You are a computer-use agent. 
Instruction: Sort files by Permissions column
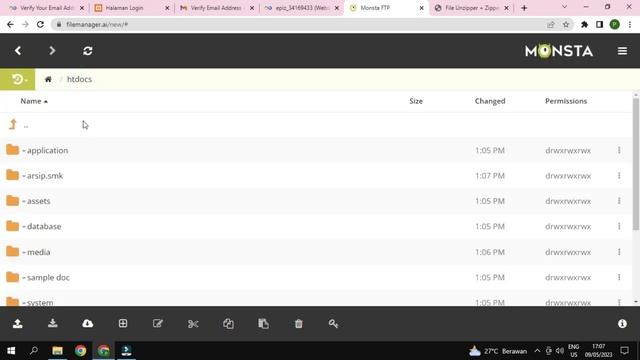pyautogui.click(x=566, y=101)
